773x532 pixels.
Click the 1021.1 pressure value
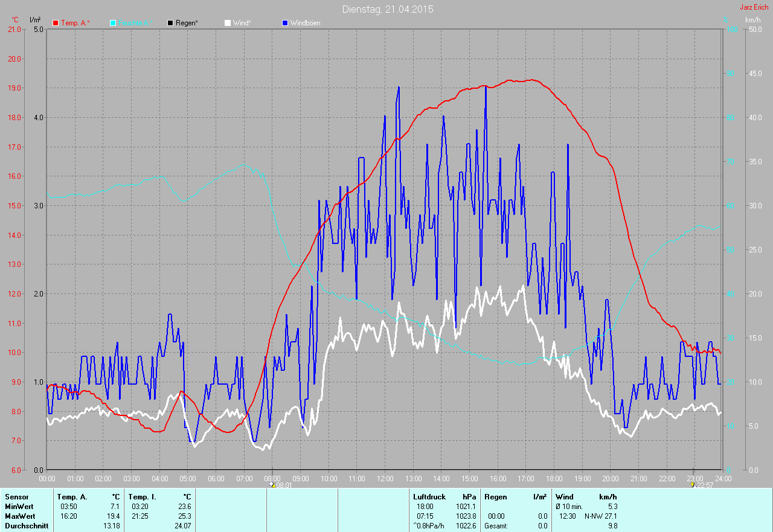pyautogui.click(x=465, y=507)
